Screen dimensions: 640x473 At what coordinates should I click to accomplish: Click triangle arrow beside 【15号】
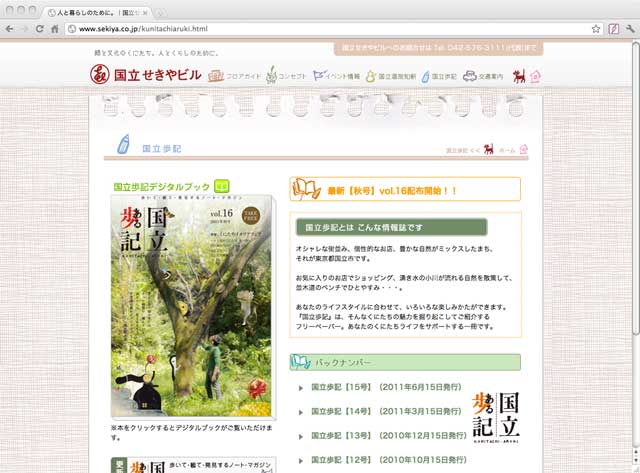point(301,388)
